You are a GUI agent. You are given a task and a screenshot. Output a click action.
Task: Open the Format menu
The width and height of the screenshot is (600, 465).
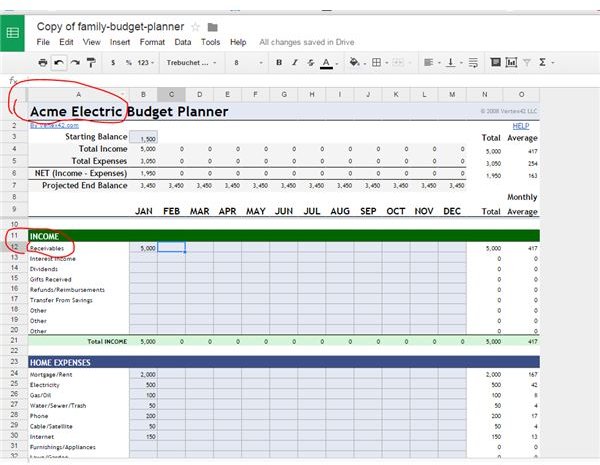[152, 42]
